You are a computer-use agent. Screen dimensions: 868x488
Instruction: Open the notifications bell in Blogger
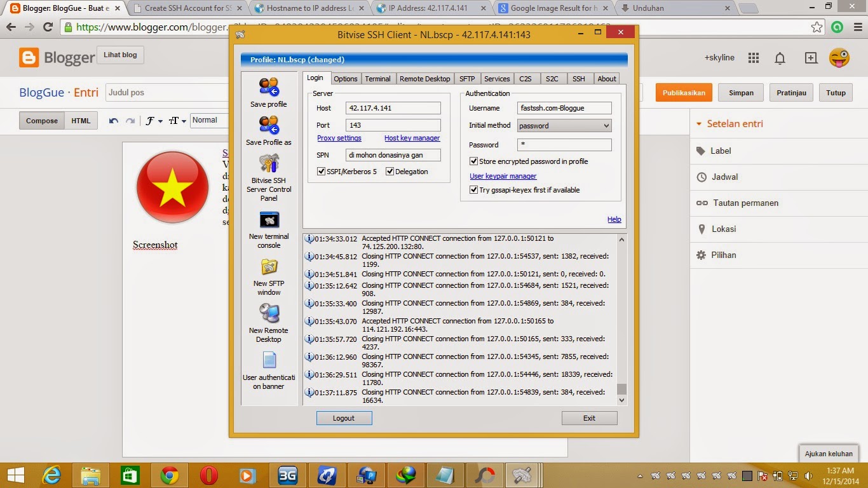point(780,58)
